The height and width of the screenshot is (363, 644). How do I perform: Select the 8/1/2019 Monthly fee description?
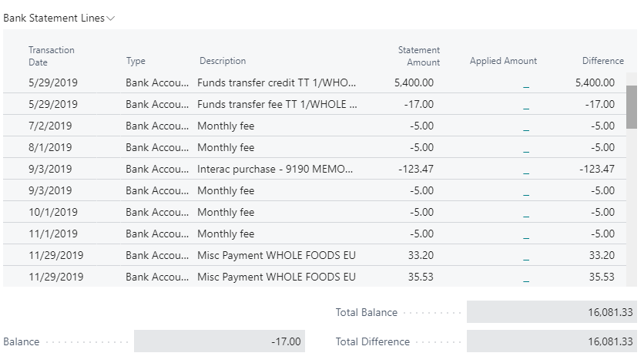click(x=226, y=147)
